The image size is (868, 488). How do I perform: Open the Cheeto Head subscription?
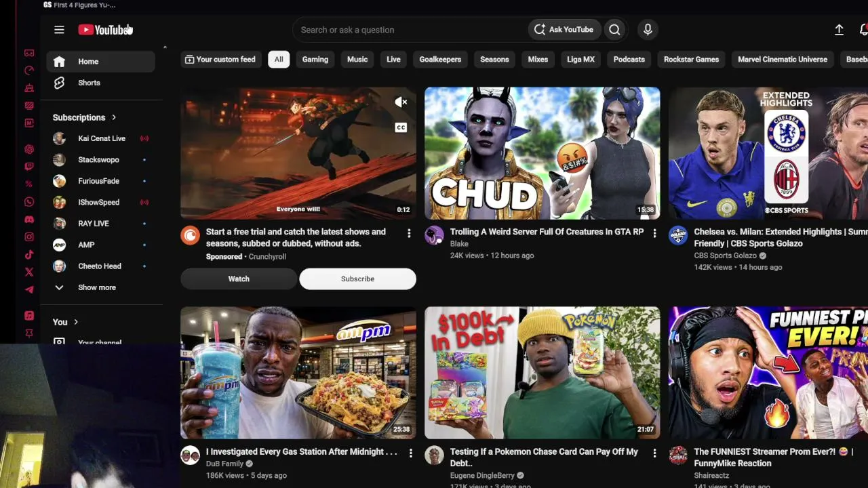100,266
